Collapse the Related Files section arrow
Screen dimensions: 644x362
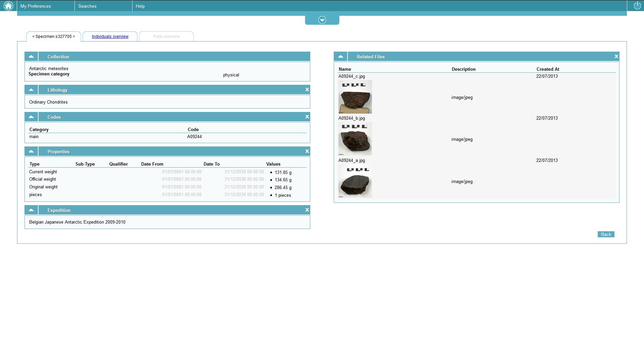coord(340,56)
